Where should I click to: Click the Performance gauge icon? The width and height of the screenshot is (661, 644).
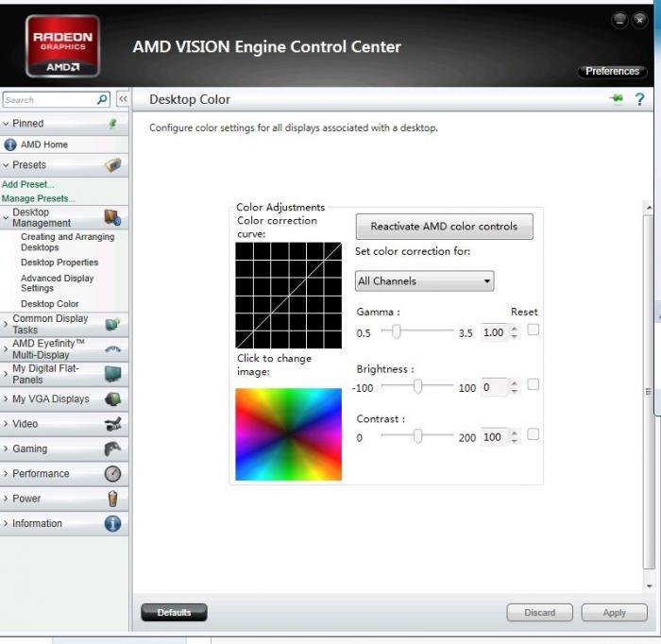(x=112, y=474)
